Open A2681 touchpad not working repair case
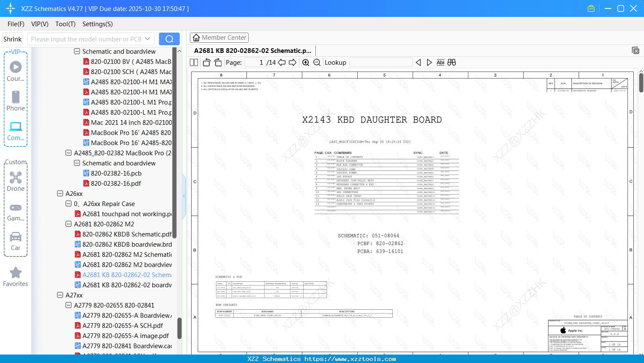 pos(123,214)
